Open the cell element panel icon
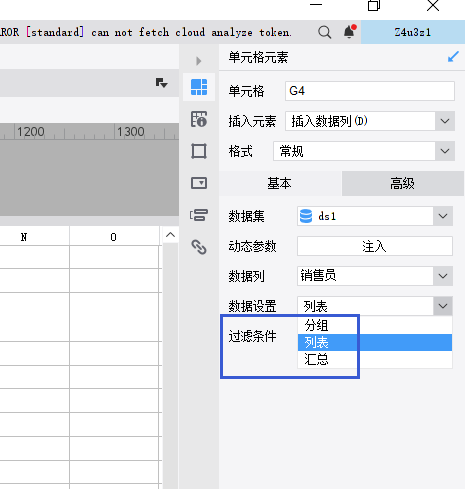 pos(199,87)
